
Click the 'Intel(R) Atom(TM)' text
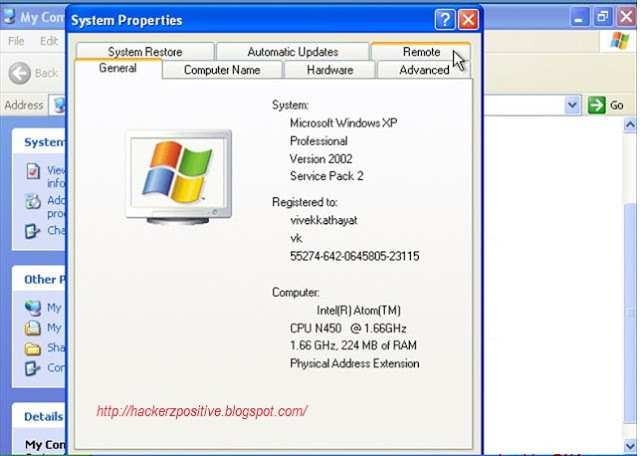point(358,310)
